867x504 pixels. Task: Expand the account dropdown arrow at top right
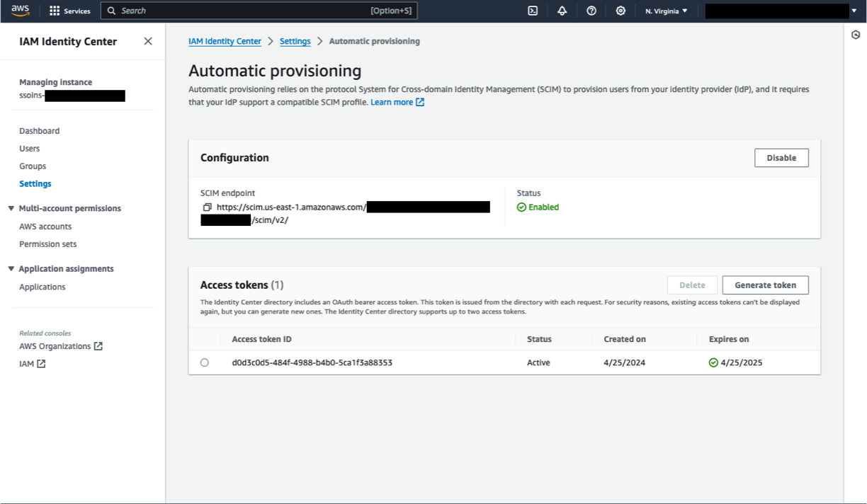854,11
